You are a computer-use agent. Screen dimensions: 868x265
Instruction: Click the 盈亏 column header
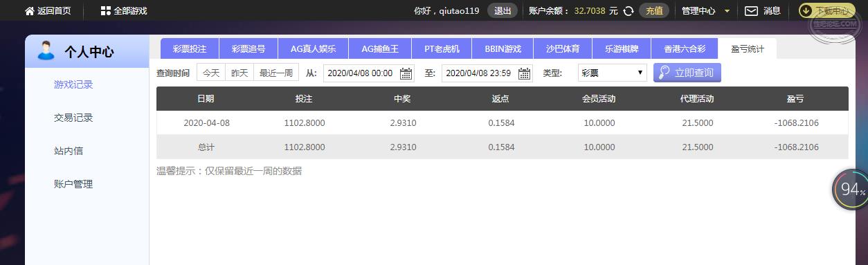point(795,99)
